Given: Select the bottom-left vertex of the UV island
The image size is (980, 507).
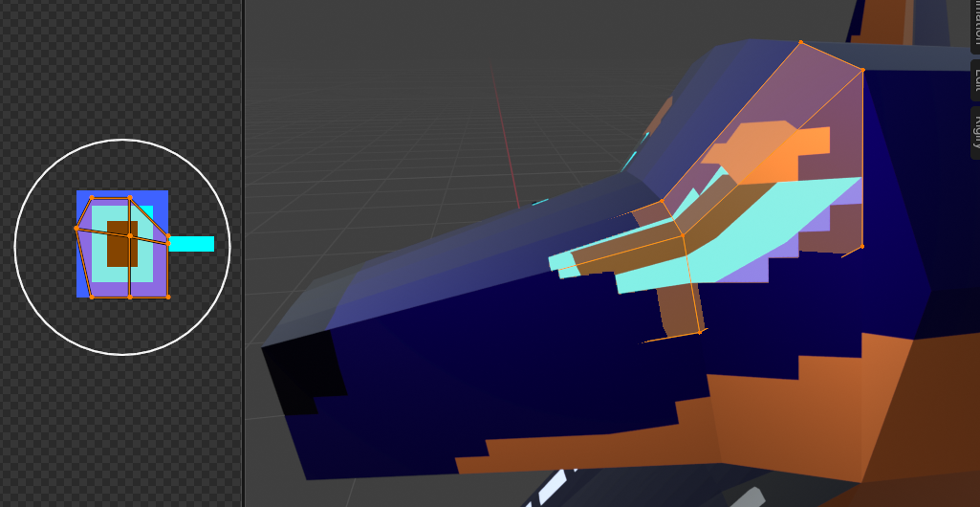Looking at the screenshot, I should tap(92, 297).
